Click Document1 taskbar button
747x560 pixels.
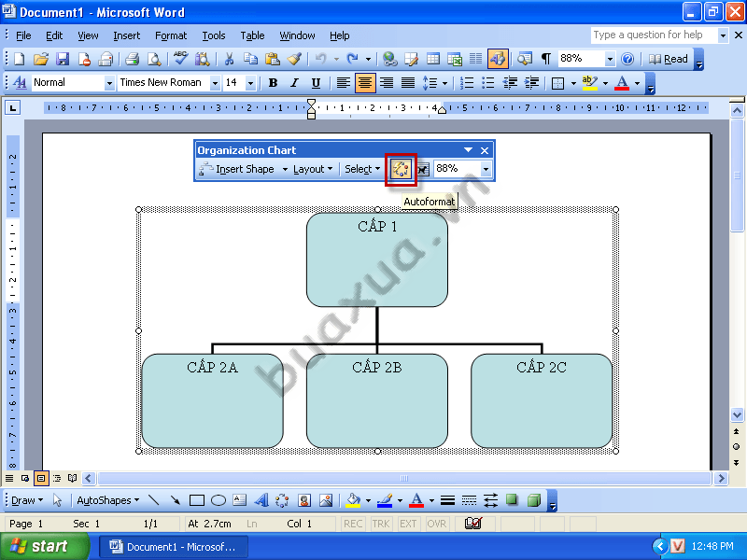(174, 547)
